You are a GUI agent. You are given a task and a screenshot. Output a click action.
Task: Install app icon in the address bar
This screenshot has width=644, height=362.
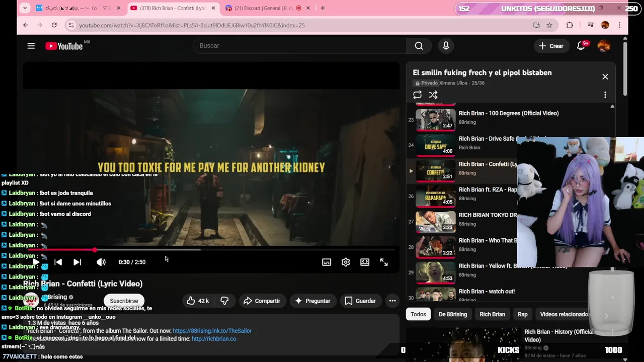pos(536,25)
